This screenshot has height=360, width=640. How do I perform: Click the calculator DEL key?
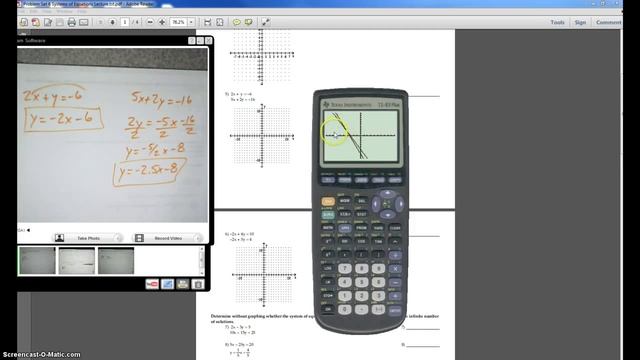[362, 201]
